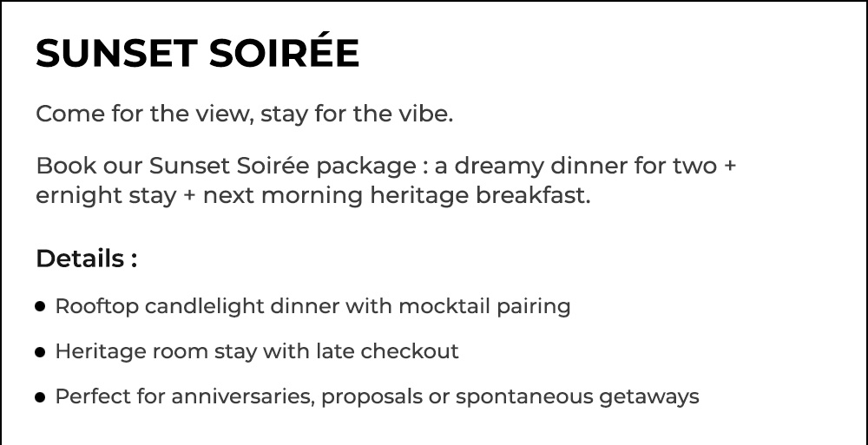Image resolution: width=868 pixels, height=445 pixels.
Task: Click the bullet dot before Heritage room stay
Action: coord(40,352)
